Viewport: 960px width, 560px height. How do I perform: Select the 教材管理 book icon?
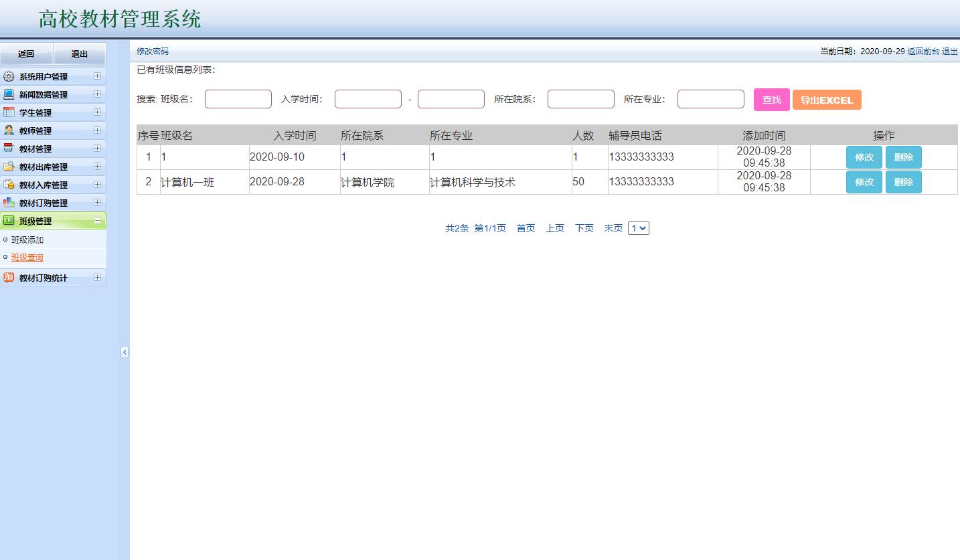pyautogui.click(x=9, y=148)
